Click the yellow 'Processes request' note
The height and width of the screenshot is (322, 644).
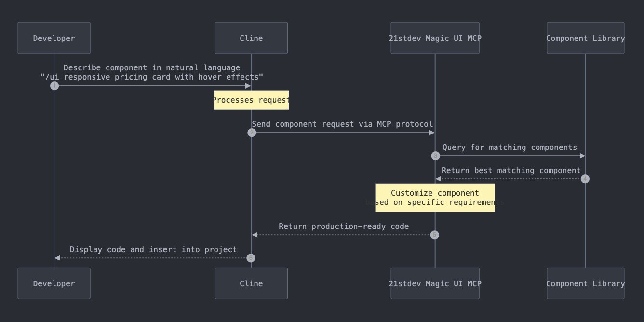251,100
